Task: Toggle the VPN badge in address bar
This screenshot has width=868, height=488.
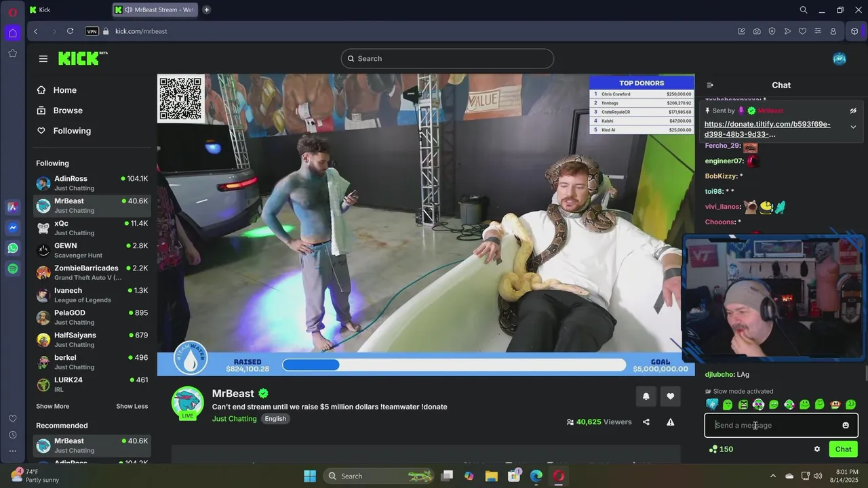Action: pyautogui.click(x=92, y=31)
